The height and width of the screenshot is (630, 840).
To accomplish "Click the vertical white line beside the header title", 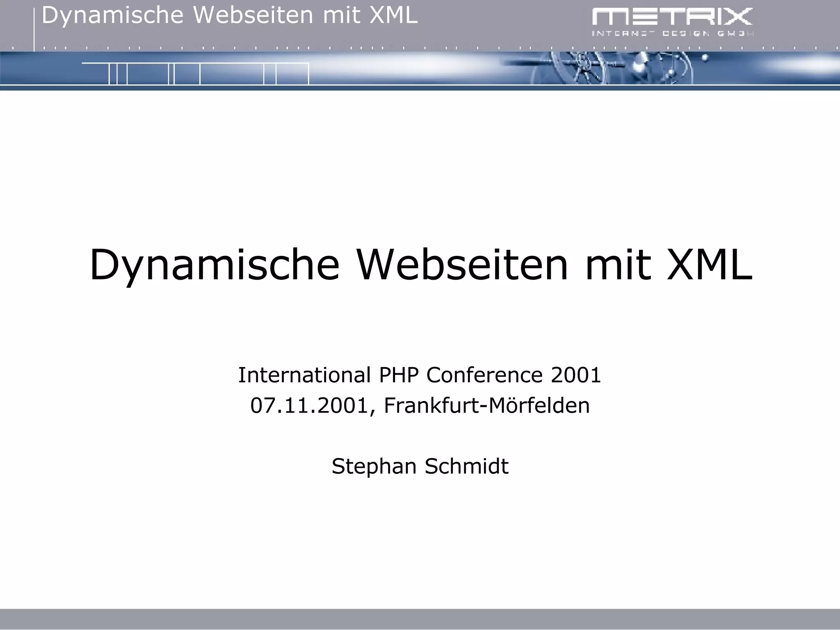I will click(x=34, y=29).
